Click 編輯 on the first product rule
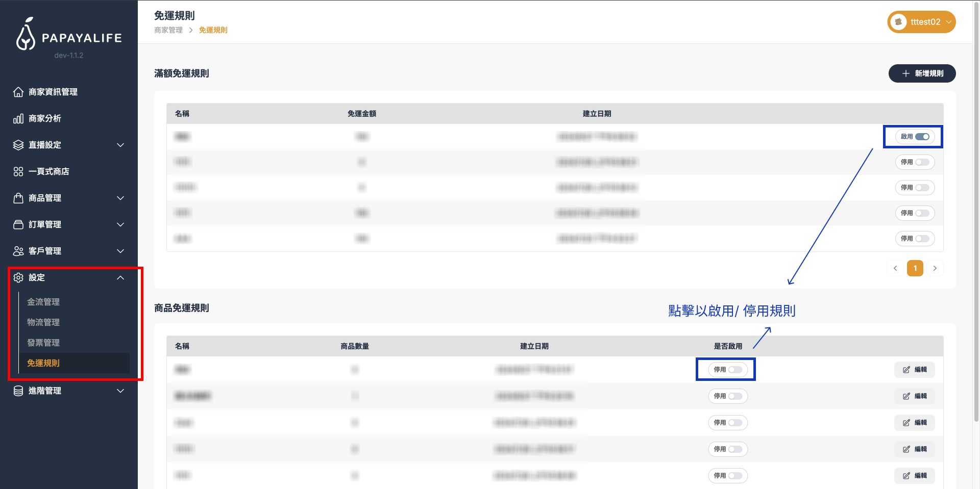Screen dimensions: 980x489 pos(914,370)
